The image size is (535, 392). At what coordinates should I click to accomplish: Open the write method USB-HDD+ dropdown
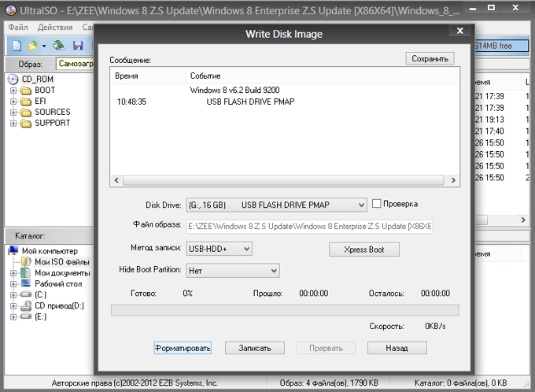coord(219,249)
